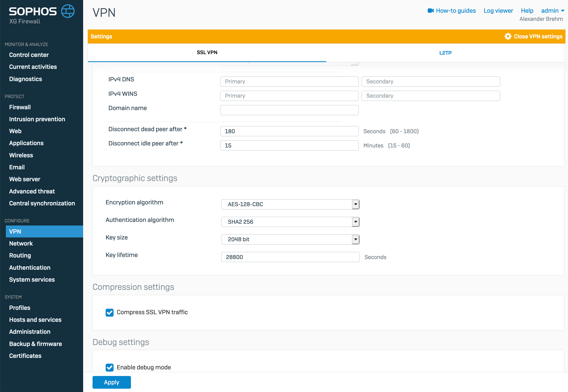
Task: Go to Firewall in the sidebar
Action: pos(20,107)
